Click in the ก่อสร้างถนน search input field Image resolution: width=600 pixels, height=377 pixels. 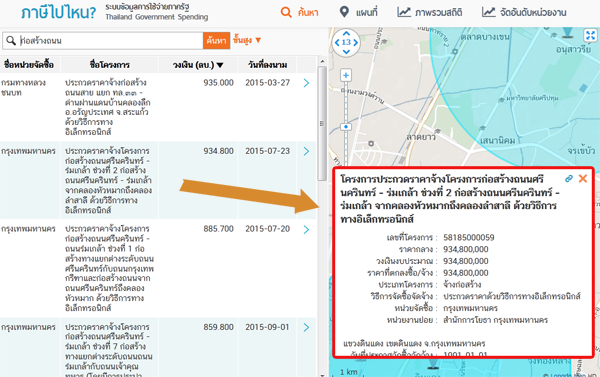pyautogui.click(x=110, y=41)
